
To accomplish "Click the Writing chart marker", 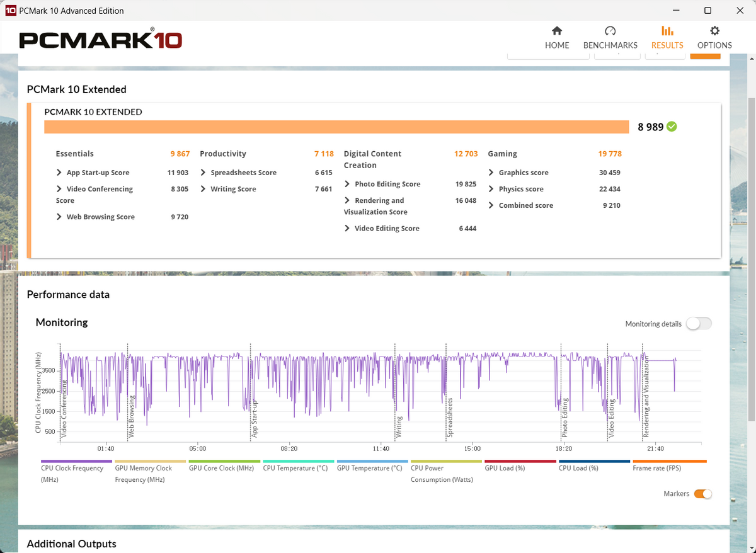I will point(399,427).
